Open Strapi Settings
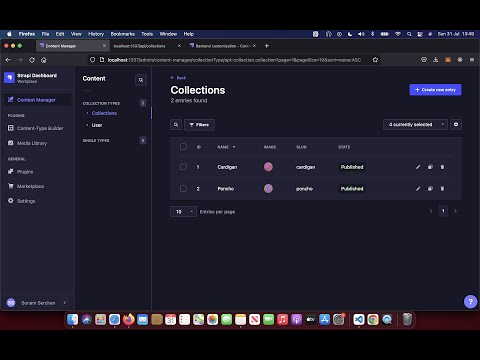Image resolution: width=480 pixels, height=360 pixels. [x=37, y=201]
